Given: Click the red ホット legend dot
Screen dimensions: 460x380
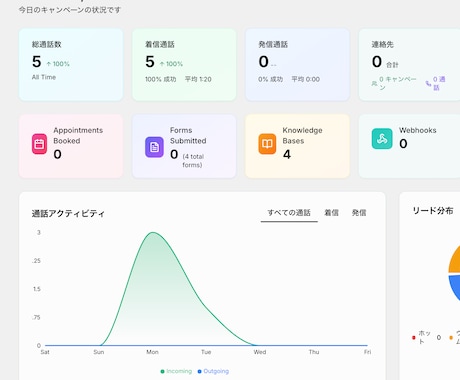Looking at the screenshot, I should [414, 338].
